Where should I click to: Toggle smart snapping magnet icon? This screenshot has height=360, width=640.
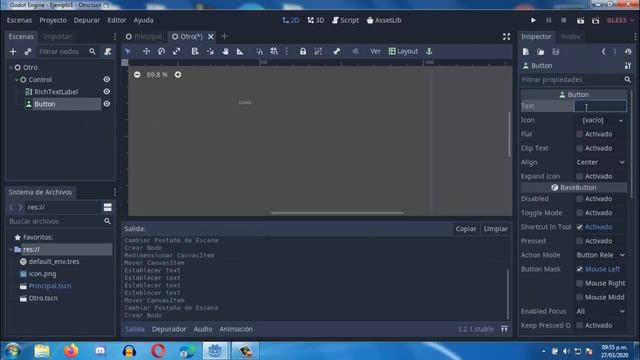click(259, 51)
